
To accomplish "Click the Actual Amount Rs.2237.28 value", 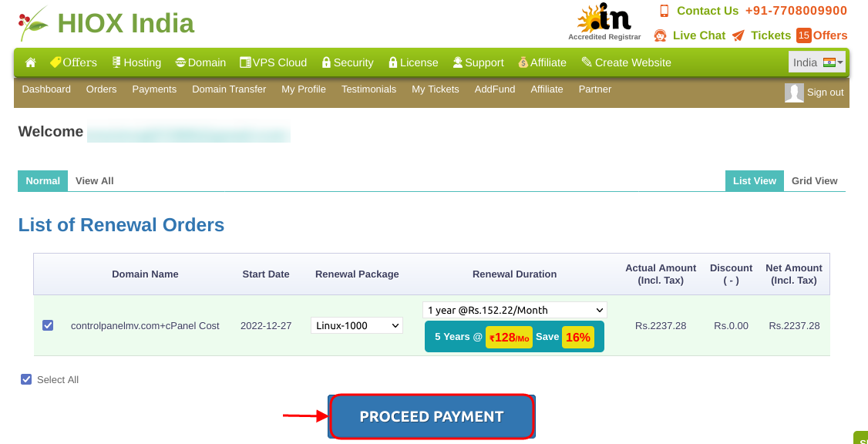I will pos(661,325).
